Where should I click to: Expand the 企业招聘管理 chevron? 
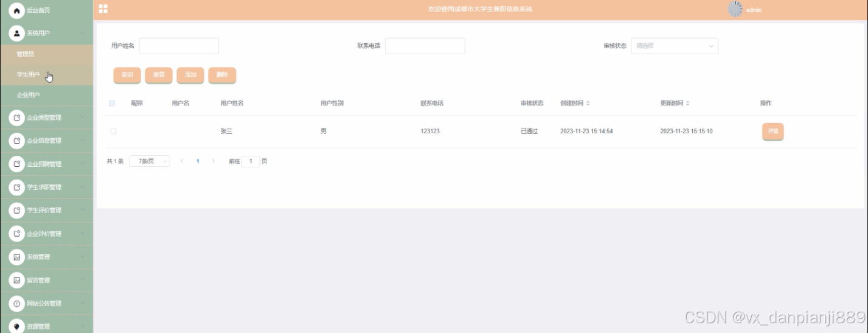click(x=82, y=163)
